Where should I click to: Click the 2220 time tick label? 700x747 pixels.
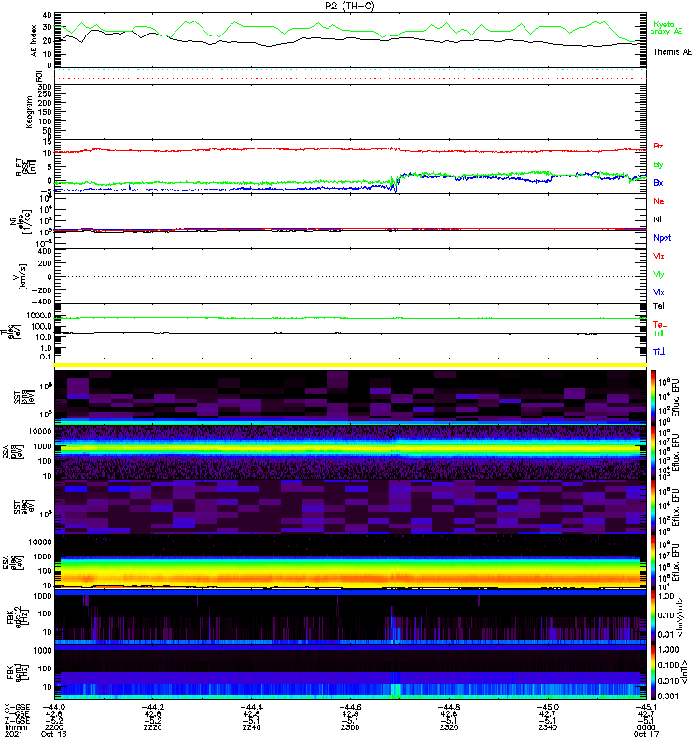coord(152,727)
